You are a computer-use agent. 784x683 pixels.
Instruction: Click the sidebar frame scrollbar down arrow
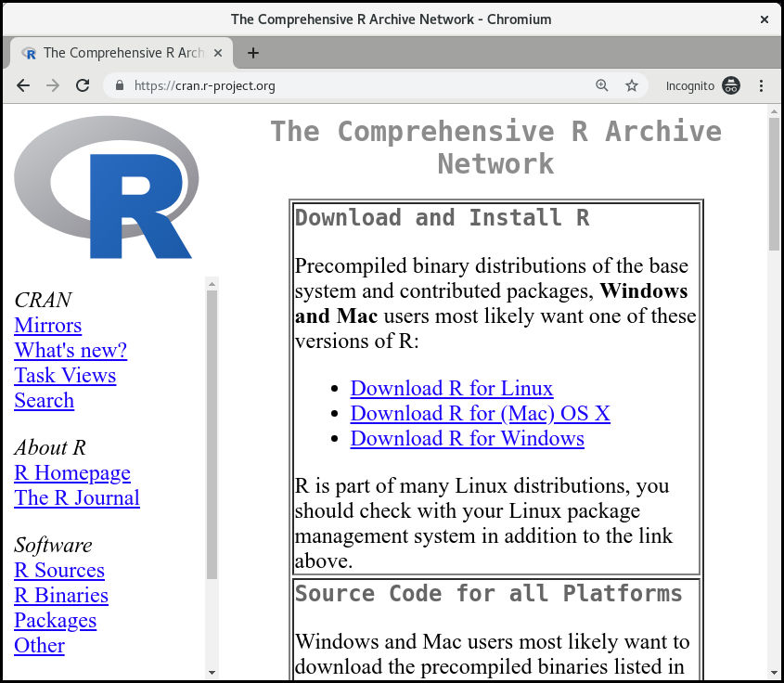point(212,673)
